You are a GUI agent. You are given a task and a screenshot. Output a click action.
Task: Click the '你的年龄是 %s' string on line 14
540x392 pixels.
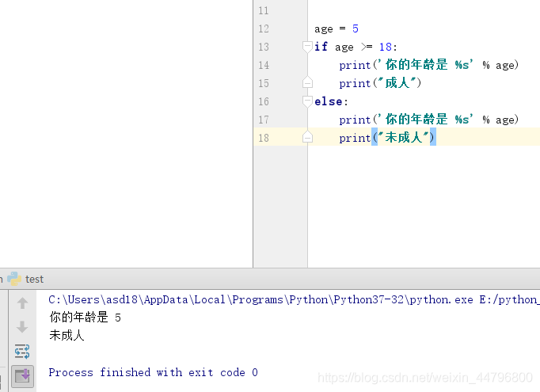426,65
